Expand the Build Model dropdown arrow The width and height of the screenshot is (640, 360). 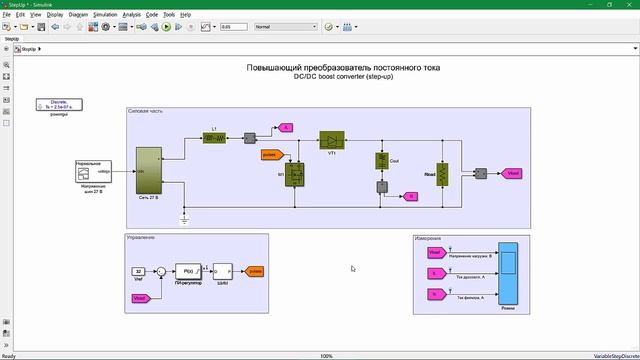click(x=356, y=27)
